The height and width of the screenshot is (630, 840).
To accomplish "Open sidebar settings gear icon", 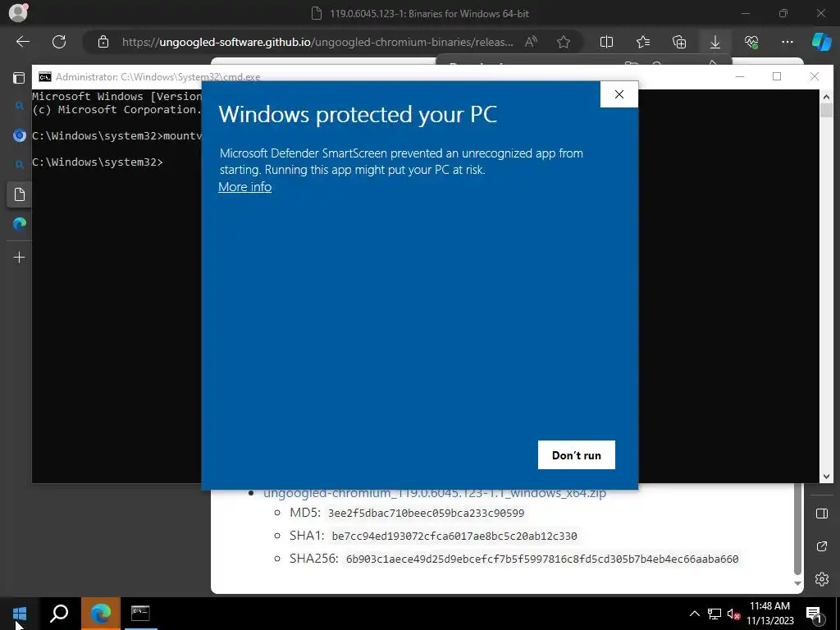I will pos(822,579).
